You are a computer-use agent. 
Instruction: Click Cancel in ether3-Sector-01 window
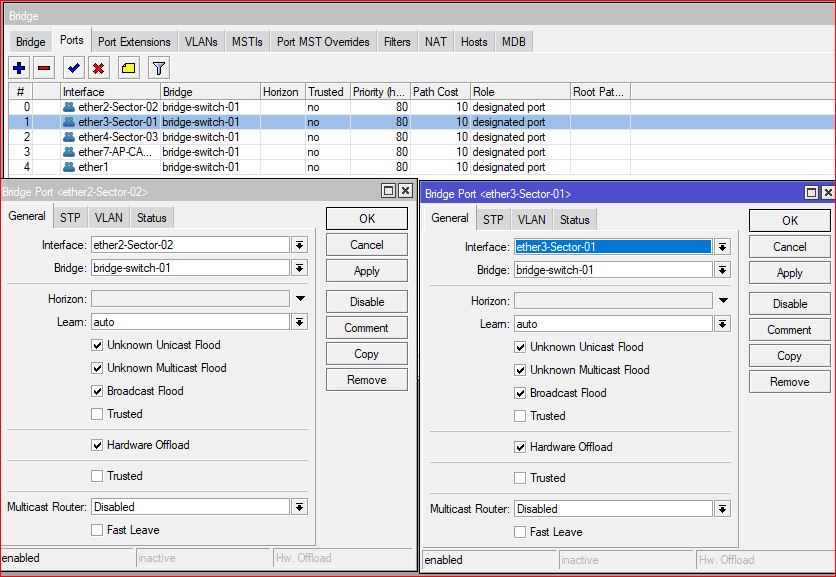pos(790,247)
